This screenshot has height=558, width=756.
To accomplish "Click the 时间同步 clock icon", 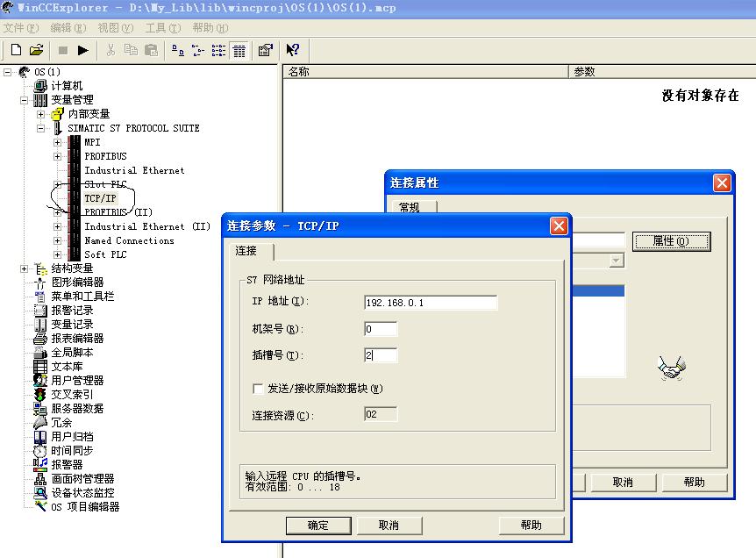I will coord(40,451).
